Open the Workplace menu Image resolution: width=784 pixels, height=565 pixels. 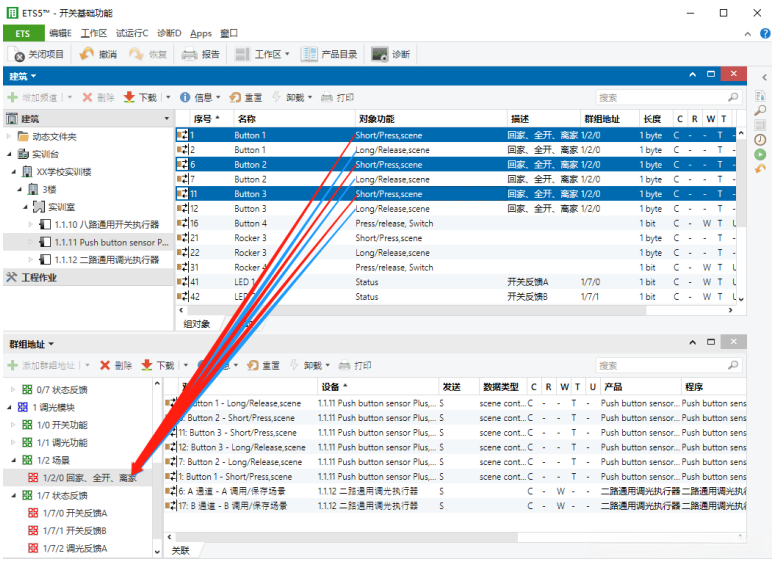point(94,34)
